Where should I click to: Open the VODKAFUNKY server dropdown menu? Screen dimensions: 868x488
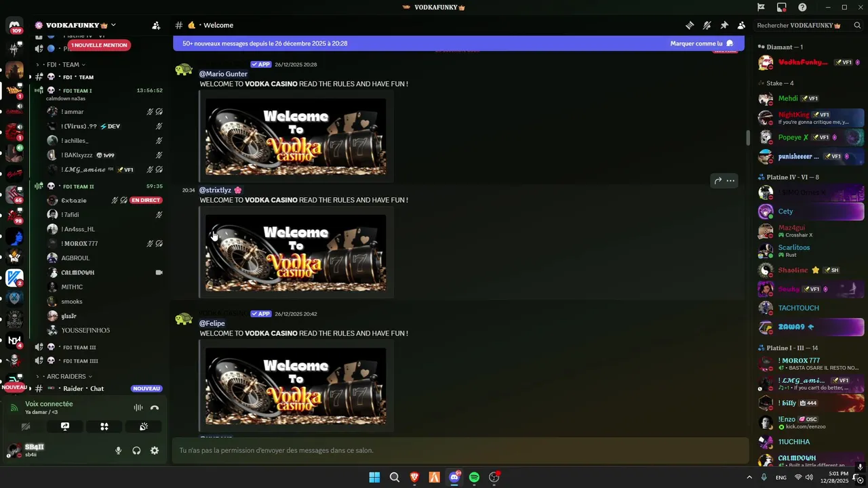pos(80,25)
